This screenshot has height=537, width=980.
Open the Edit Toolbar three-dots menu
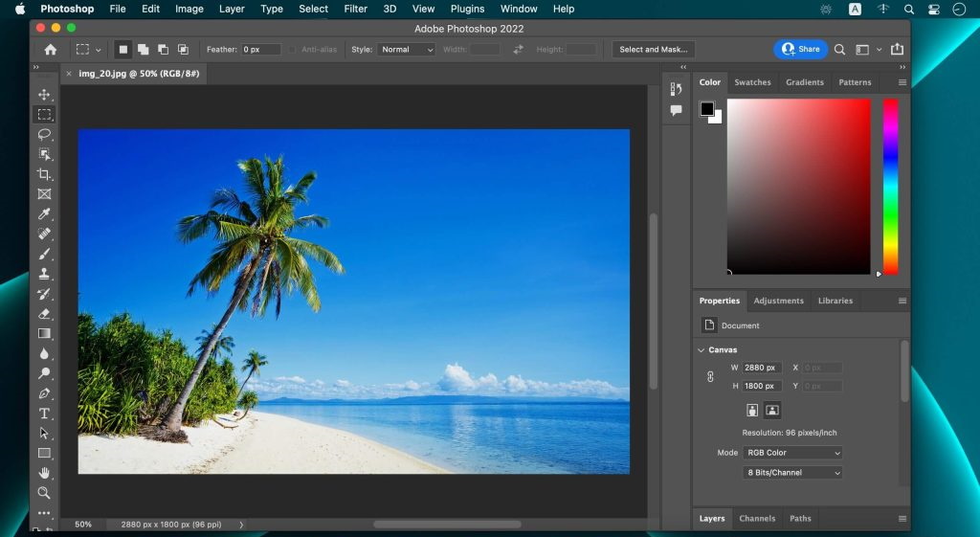click(44, 513)
